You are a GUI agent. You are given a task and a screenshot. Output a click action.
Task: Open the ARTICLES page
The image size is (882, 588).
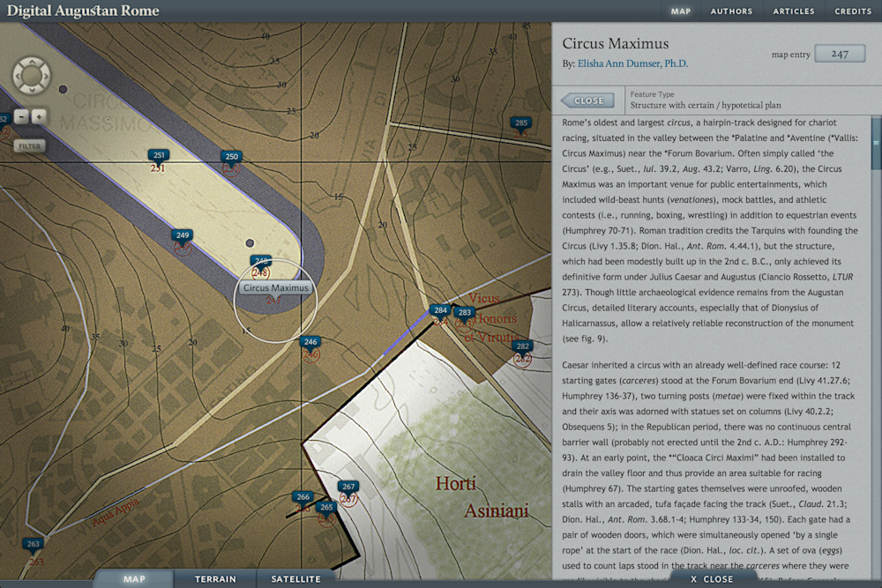pos(794,11)
